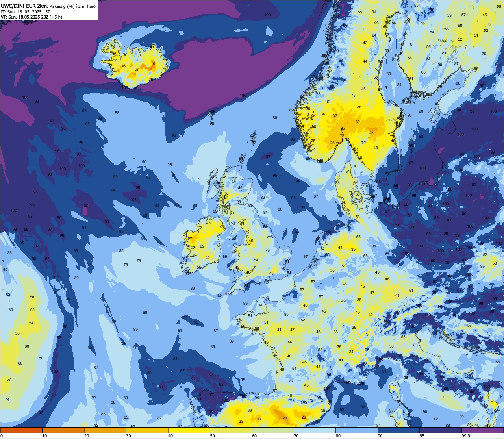The height and width of the screenshot is (439, 504).
Task: Click the 'Rakastig (%) í 2 m hæð' label
Action: [72, 6]
